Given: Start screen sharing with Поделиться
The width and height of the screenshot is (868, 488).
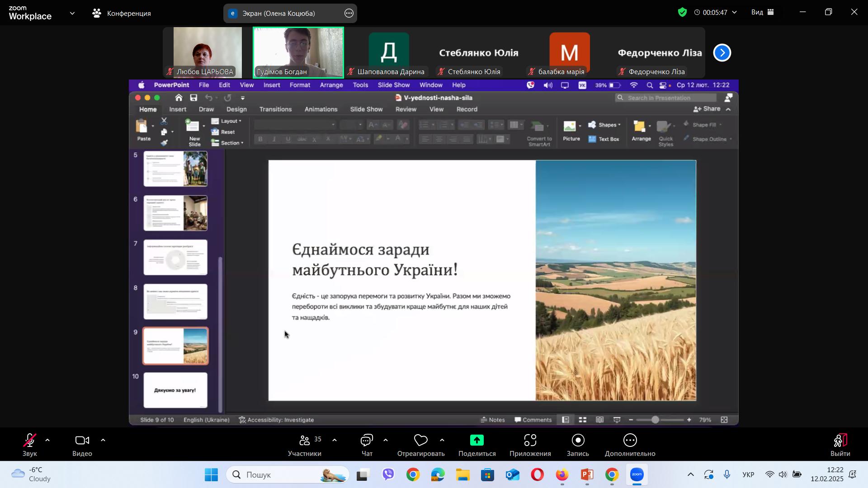Looking at the screenshot, I should pos(476,441).
